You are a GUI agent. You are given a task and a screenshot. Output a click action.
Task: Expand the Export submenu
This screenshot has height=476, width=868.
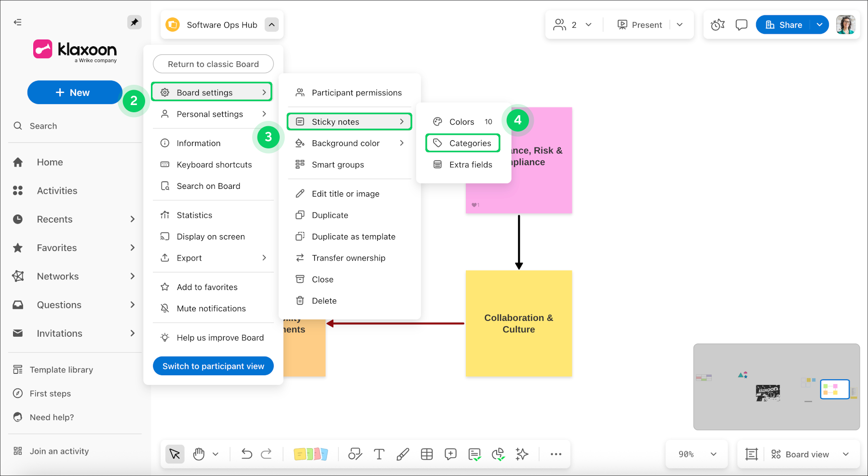point(213,258)
